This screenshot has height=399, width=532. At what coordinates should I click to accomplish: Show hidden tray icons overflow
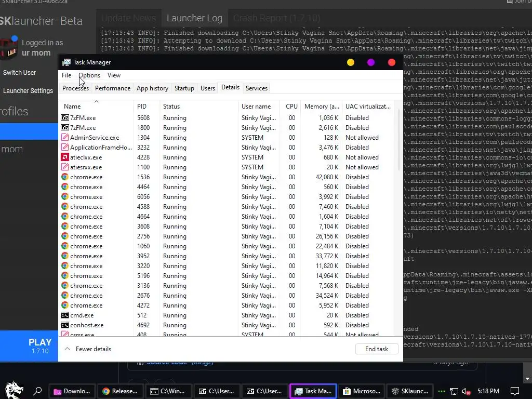[x=442, y=391]
